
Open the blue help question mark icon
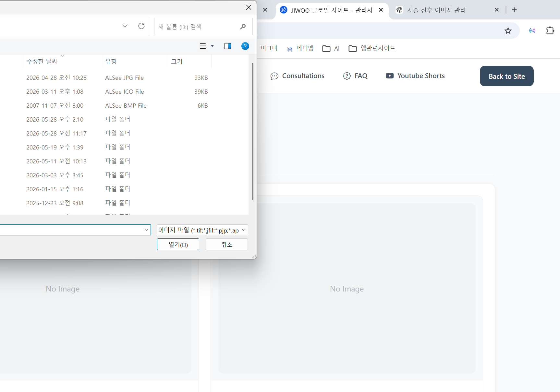245,46
